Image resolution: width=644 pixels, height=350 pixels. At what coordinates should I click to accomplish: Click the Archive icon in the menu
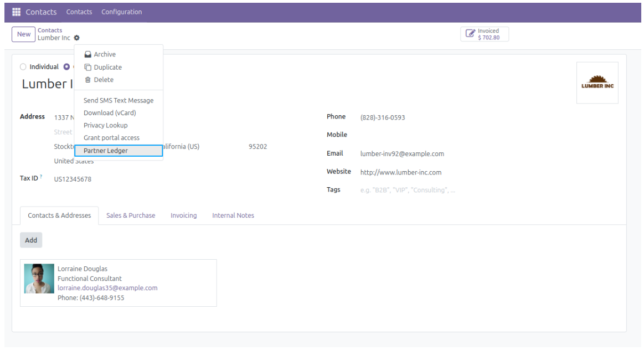pos(87,54)
